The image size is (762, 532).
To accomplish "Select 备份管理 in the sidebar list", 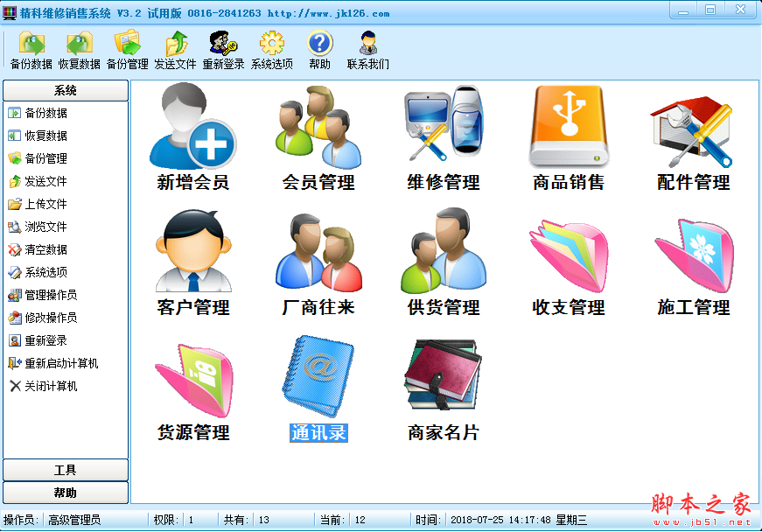I will coord(38,158).
